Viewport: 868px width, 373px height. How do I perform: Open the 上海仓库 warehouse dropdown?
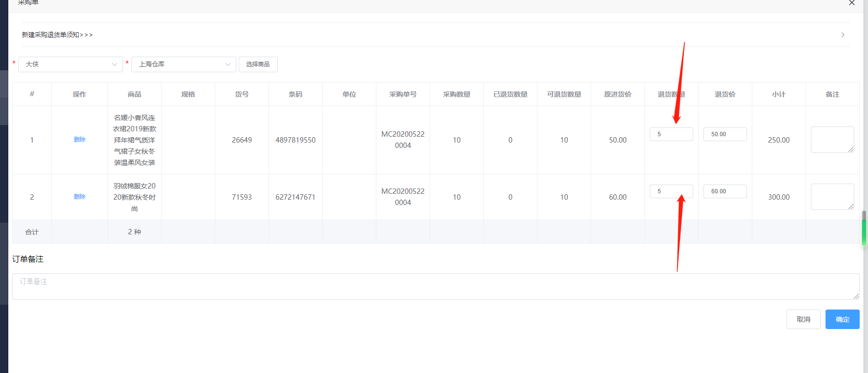coord(184,64)
